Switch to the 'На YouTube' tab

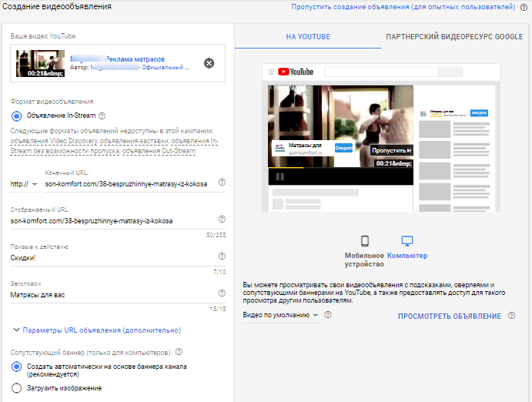point(307,36)
